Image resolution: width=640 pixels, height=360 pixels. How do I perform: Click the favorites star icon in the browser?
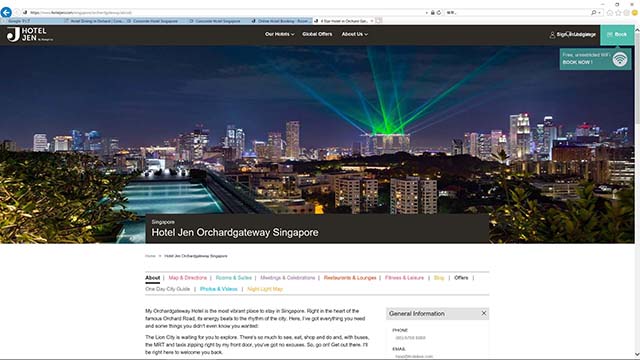click(x=618, y=13)
